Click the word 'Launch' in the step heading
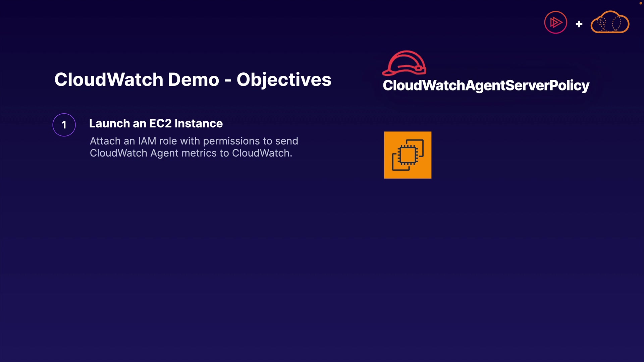 pos(109,123)
